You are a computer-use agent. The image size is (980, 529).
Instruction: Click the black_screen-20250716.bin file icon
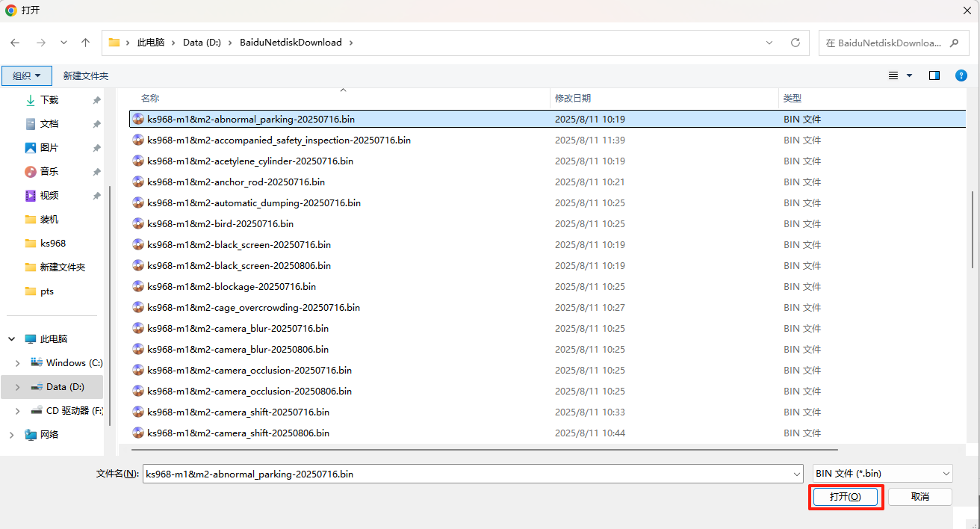pos(138,244)
